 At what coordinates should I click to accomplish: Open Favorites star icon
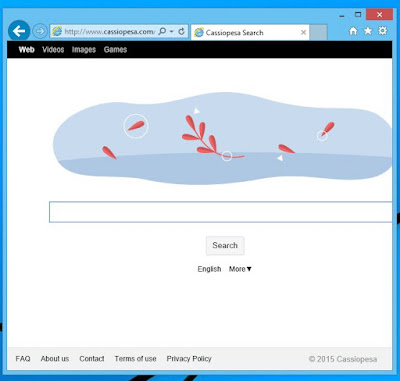coord(368,31)
